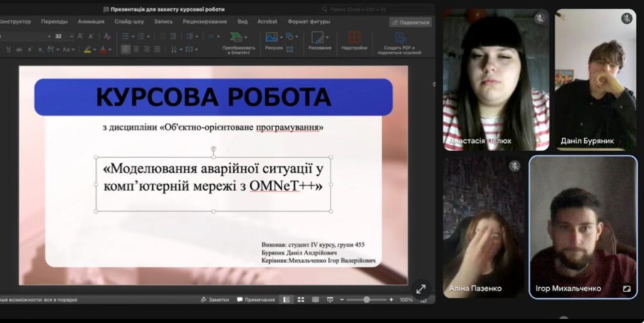Open Convert to SmartArt tool
This screenshot has height=323, width=644.
click(238, 40)
